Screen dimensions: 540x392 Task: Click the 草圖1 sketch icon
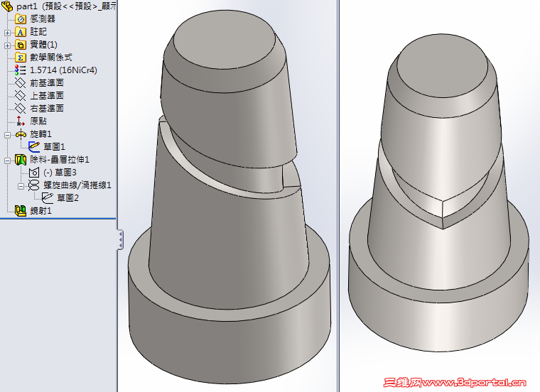[x=34, y=146]
